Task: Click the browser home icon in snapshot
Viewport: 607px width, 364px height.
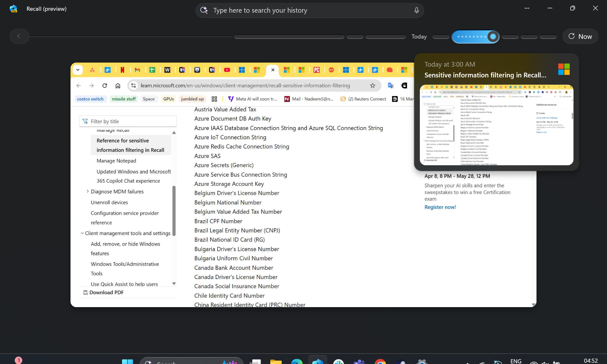Action: [x=118, y=86]
